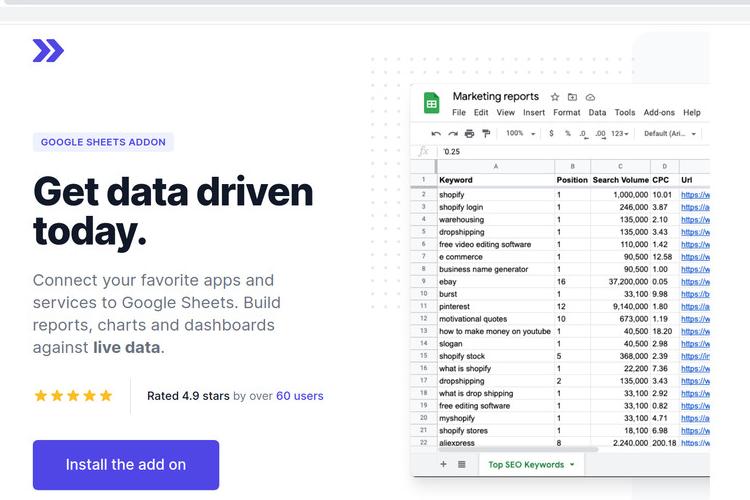
Task: Open the Insert menu
Action: point(534,112)
